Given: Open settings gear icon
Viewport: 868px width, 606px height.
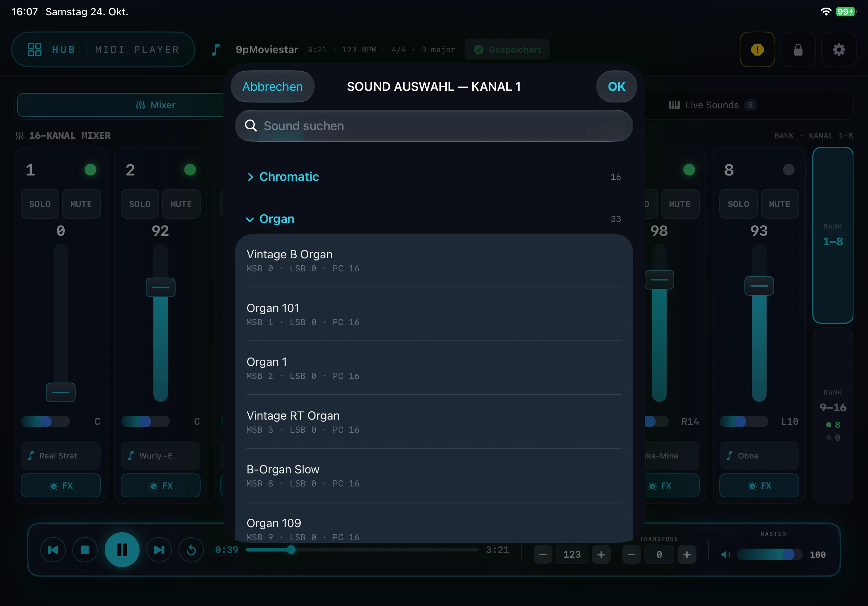Looking at the screenshot, I should click(x=839, y=49).
